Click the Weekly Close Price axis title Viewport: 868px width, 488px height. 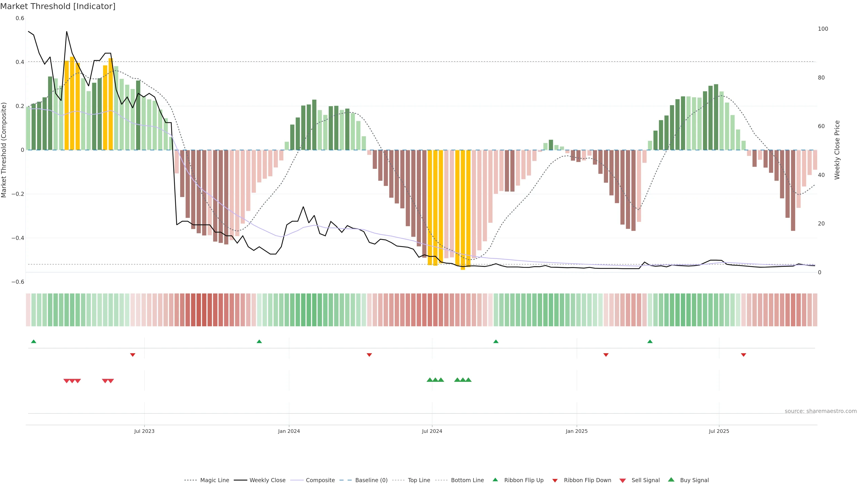837,150
